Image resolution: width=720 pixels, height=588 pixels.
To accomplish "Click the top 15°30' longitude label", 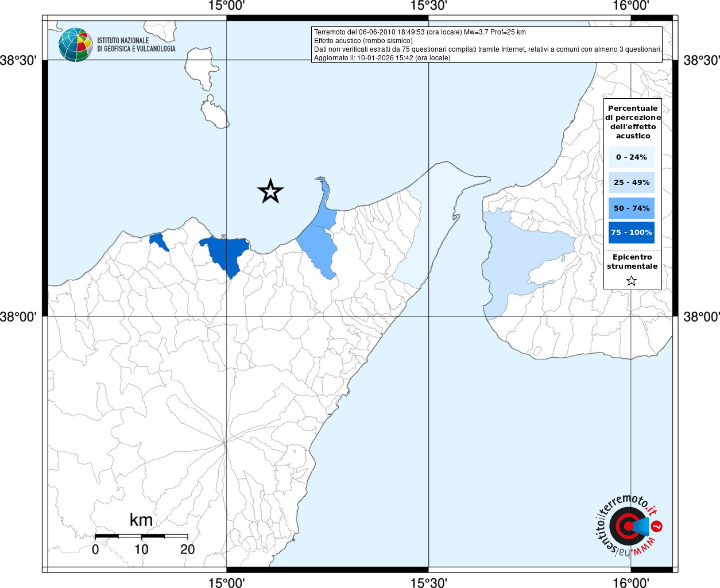I will 429,6.
